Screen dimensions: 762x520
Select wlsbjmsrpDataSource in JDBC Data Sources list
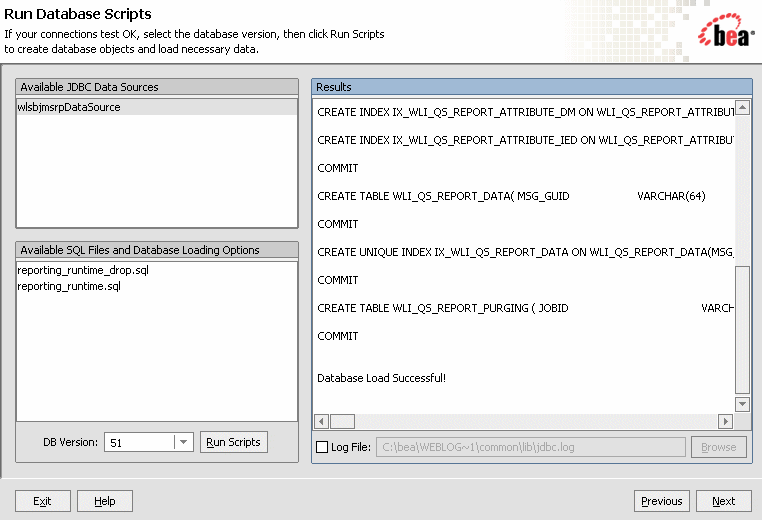pyautogui.click(x=157, y=107)
